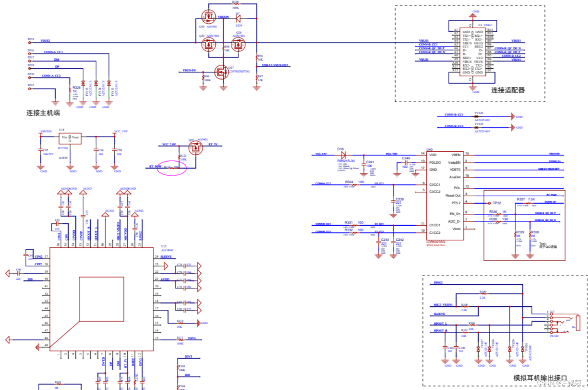Select the C98 106 capacitor
The height and width of the screenshot is (390, 588).
coord(96,151)
